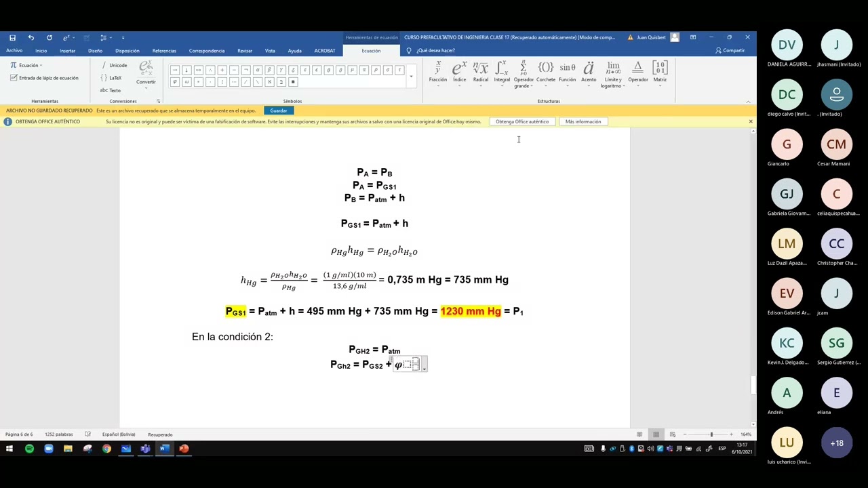
Task: Open Google Chrome from the taskbar
Action: pyautogui.click(x=106, y=448)
